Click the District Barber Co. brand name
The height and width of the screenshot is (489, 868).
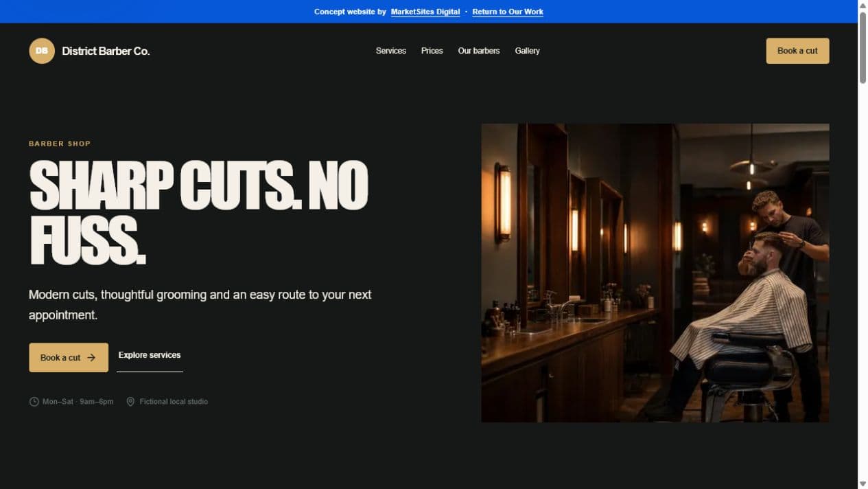click(x=106, y=51)
